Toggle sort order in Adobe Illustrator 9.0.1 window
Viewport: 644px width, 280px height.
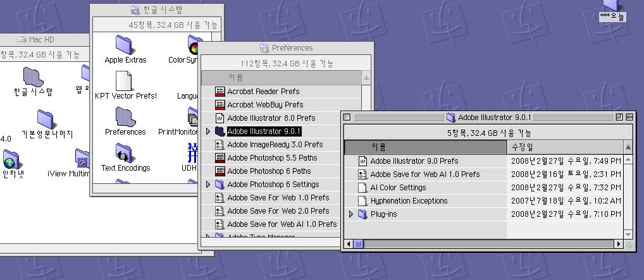(628, 147)
